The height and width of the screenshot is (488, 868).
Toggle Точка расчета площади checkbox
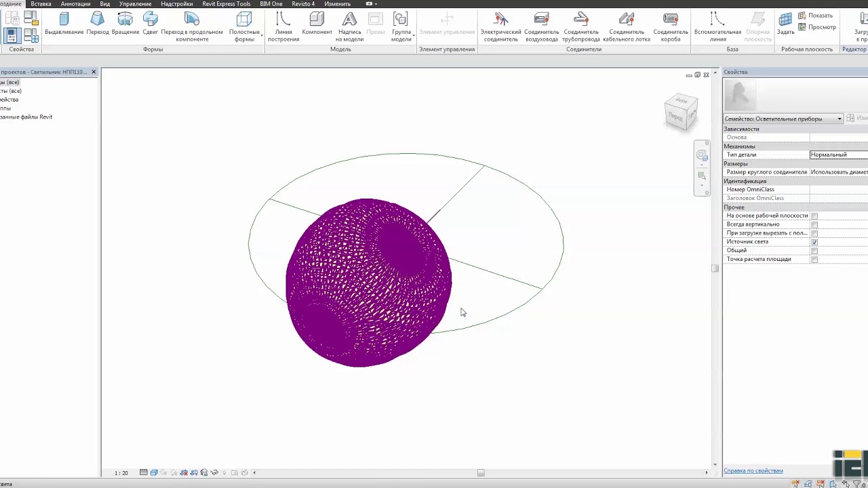click(x=814, y=260)
